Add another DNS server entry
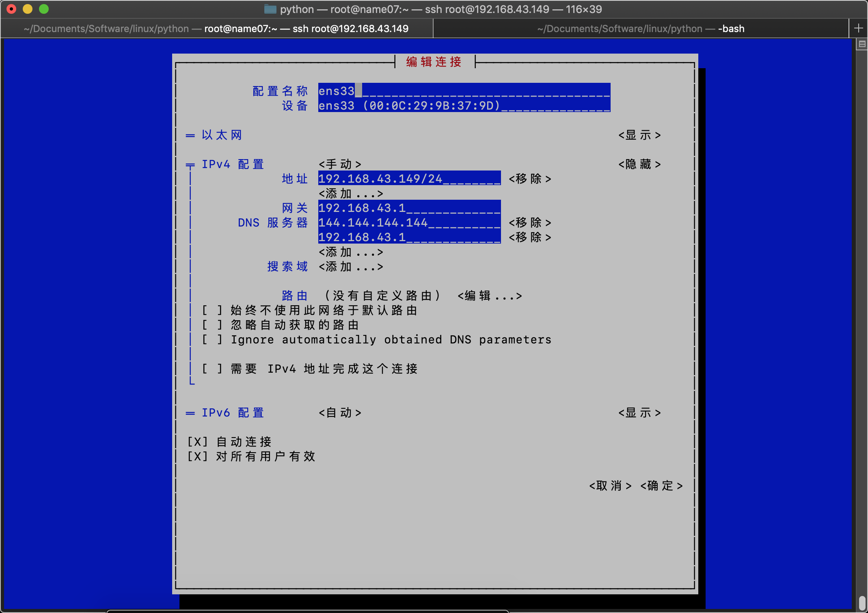The width and height of the screenshot is (868, 613). (x=351, y=252)
